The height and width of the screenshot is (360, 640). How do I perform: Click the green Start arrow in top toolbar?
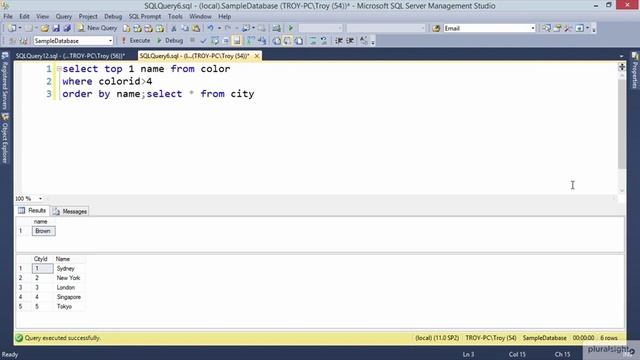[x=291, y=28]
